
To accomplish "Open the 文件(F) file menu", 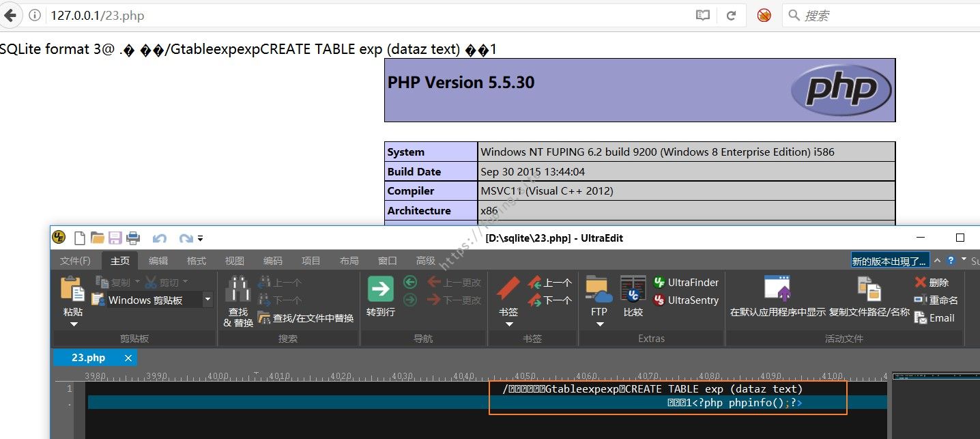I will coord(75,261).
